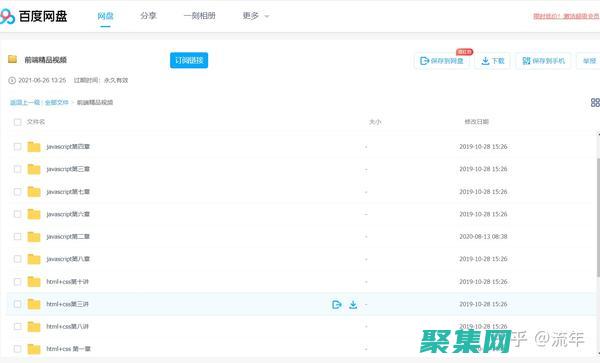Open folder name javascript第八章

pyautogui.click(x=68, y=259)
